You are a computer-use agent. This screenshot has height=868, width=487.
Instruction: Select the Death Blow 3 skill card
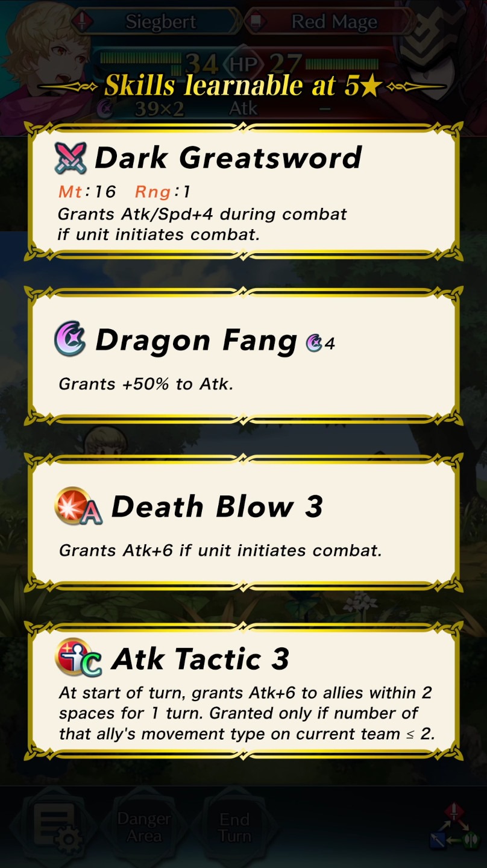(x=243, y=523)
